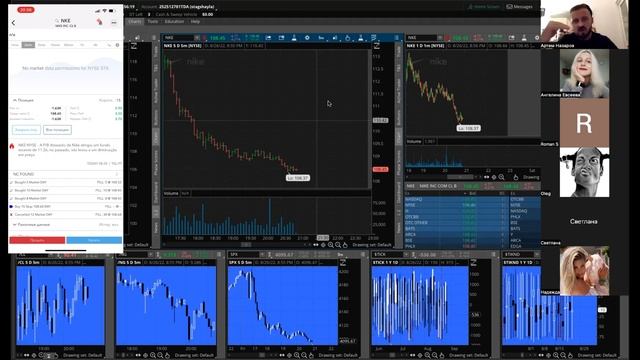Click the flame icon beside NKE news item
The image size is (640, 360).
click(x=12, y=146)
